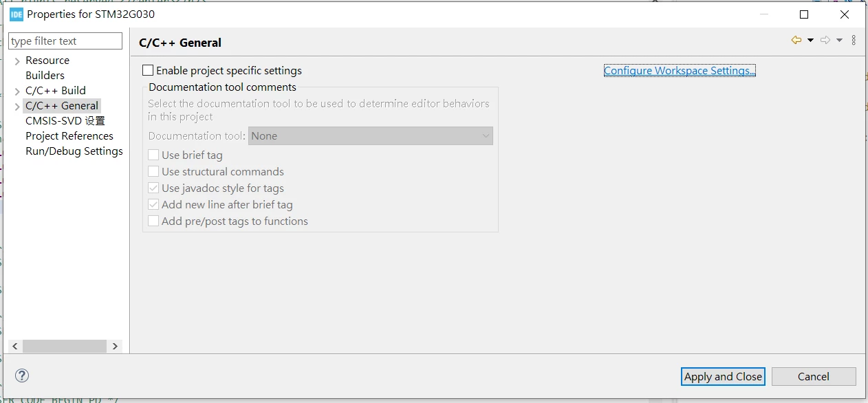Click the tree horizontal scrollbar left arrow

click(15, 346)
